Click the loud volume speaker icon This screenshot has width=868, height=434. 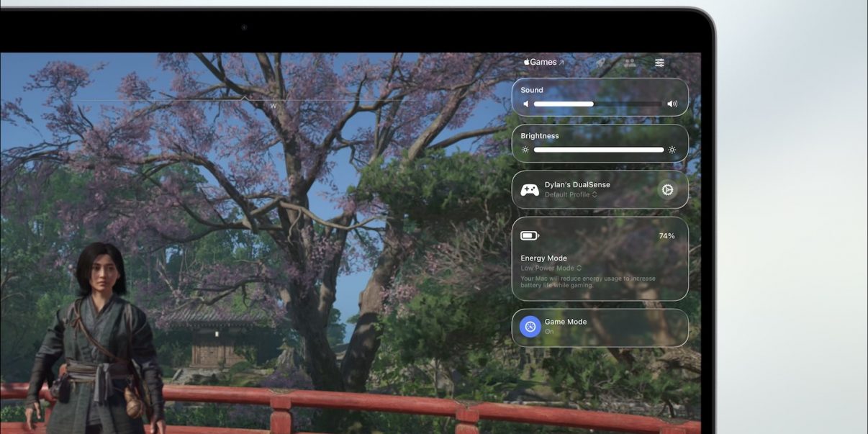672,104
